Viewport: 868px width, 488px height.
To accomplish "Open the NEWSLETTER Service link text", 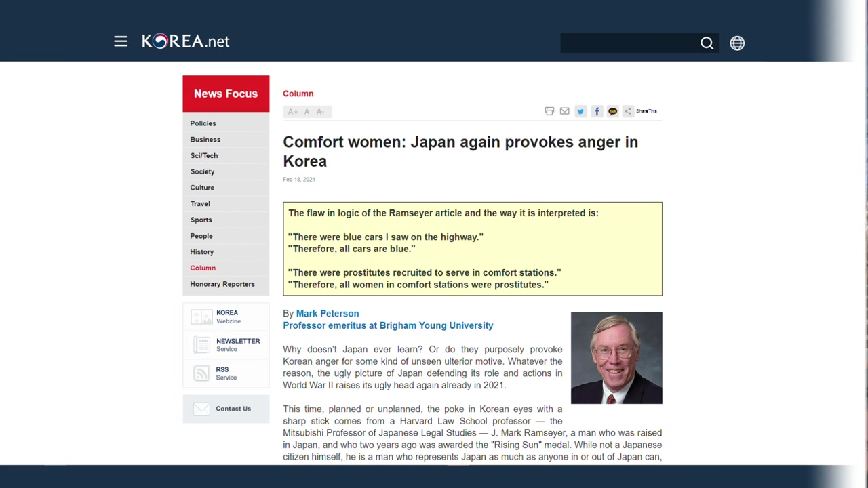I will [238, 345].
